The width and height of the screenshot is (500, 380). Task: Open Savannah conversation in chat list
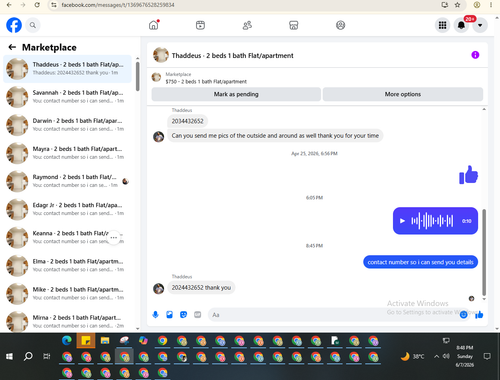pyautogui.click(x=67, y=97)
